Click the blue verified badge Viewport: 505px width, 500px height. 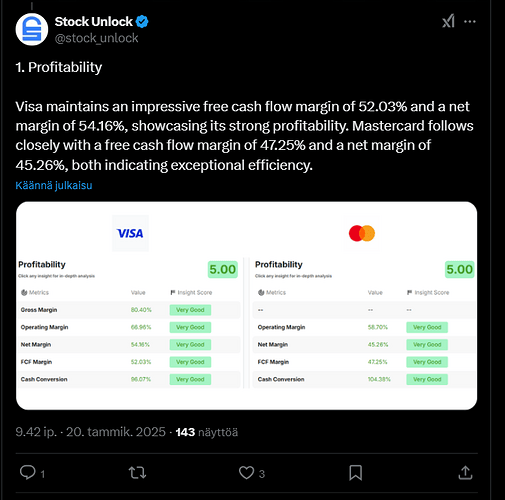(142, 22)
